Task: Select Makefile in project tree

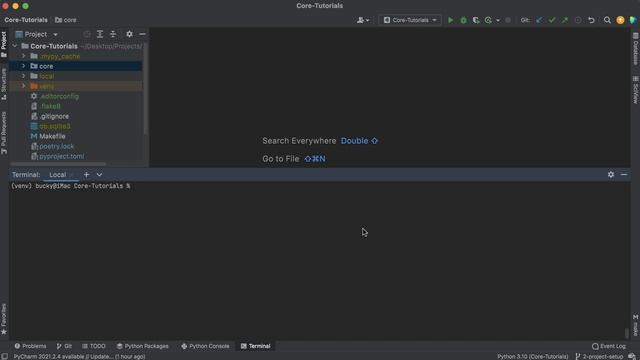Action: pos(52,136)
